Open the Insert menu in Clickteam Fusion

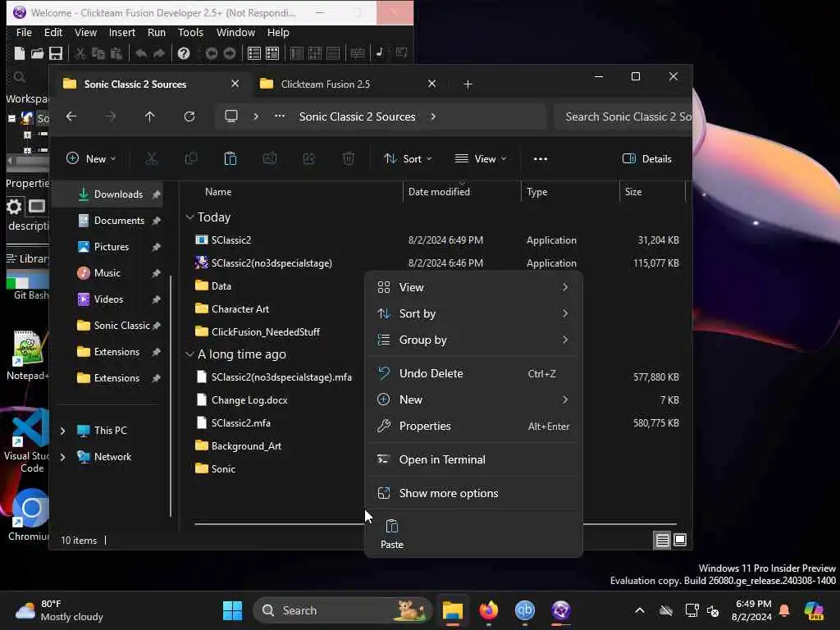121,32
